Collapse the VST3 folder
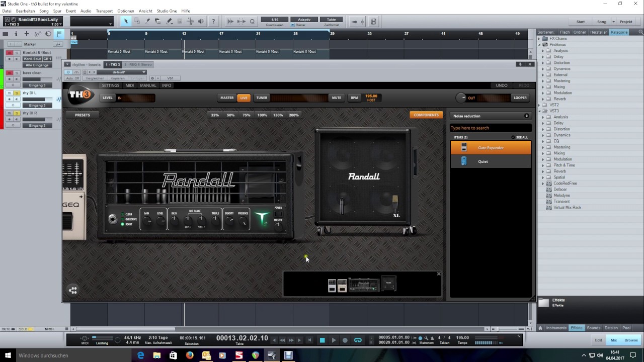The width and height of the screenshot is (644, 362). (x=539, y=111)
